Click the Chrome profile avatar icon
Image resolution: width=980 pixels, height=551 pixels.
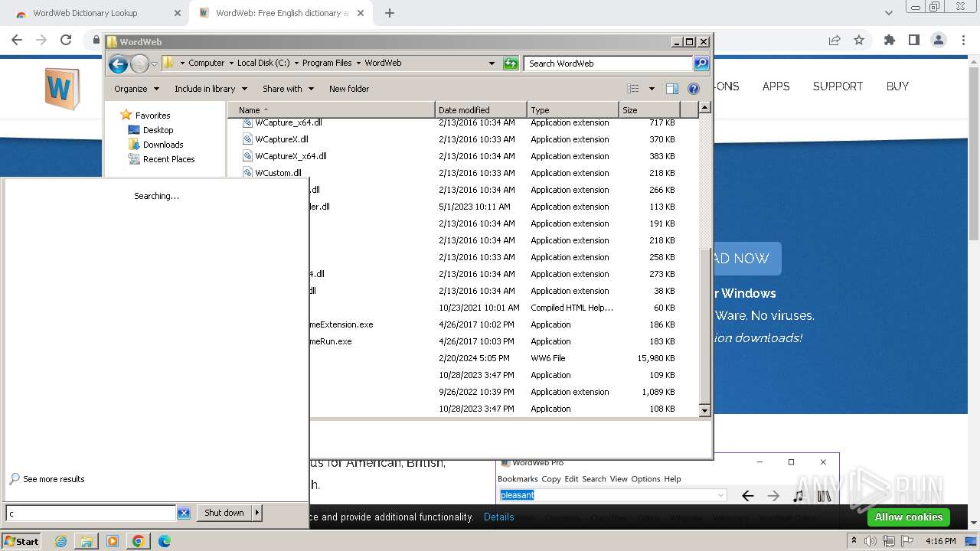coord(939,40)
